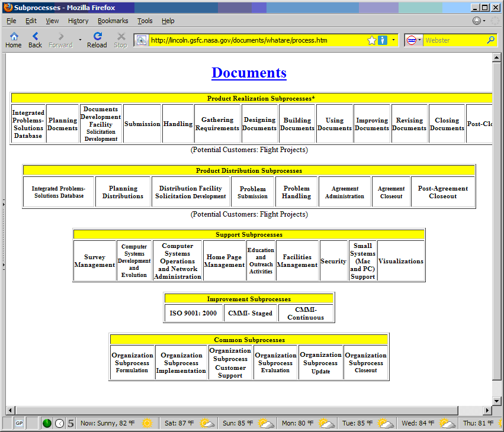Click the number 5 status bar icon
504x432 pixels.
(70, 423)
